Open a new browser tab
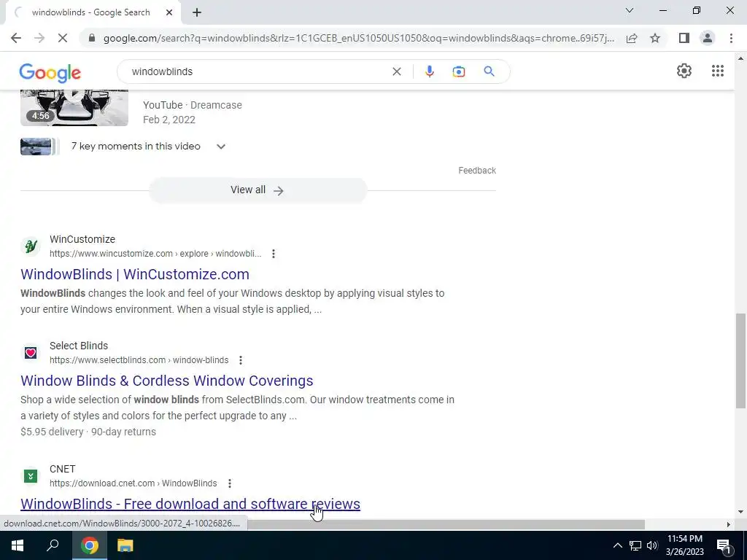Image resolution: width=747 pixels, height=560 pixels. coord(197,12)
